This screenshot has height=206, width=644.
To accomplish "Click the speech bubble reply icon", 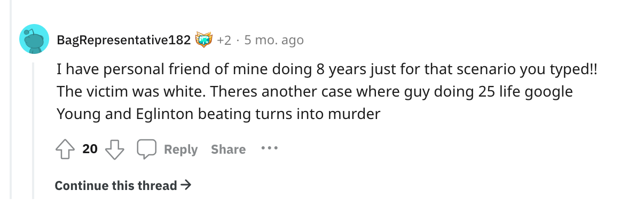I will coord(147,149).
